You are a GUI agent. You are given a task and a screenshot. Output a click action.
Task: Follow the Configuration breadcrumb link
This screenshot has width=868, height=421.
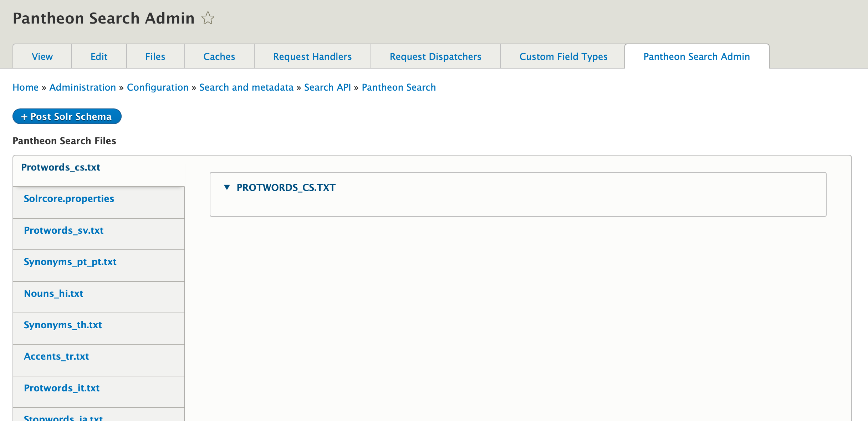click(x=158, y=87)
